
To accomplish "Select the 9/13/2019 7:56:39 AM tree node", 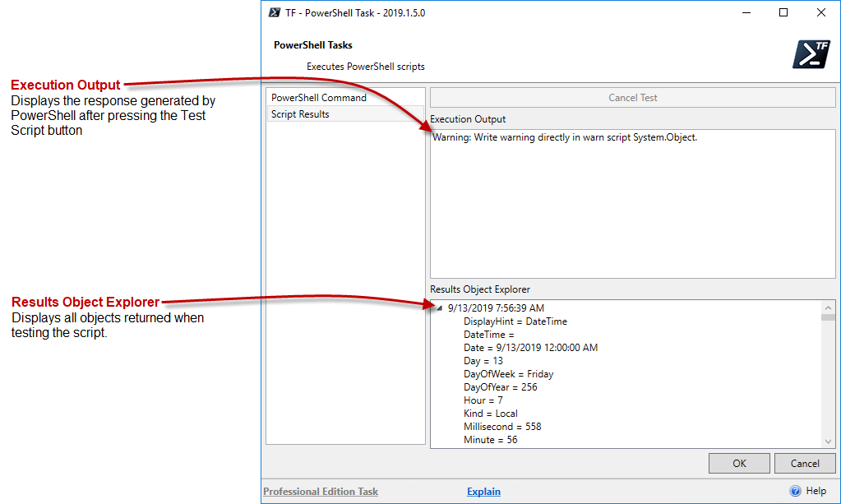I will tap(496, 307).
